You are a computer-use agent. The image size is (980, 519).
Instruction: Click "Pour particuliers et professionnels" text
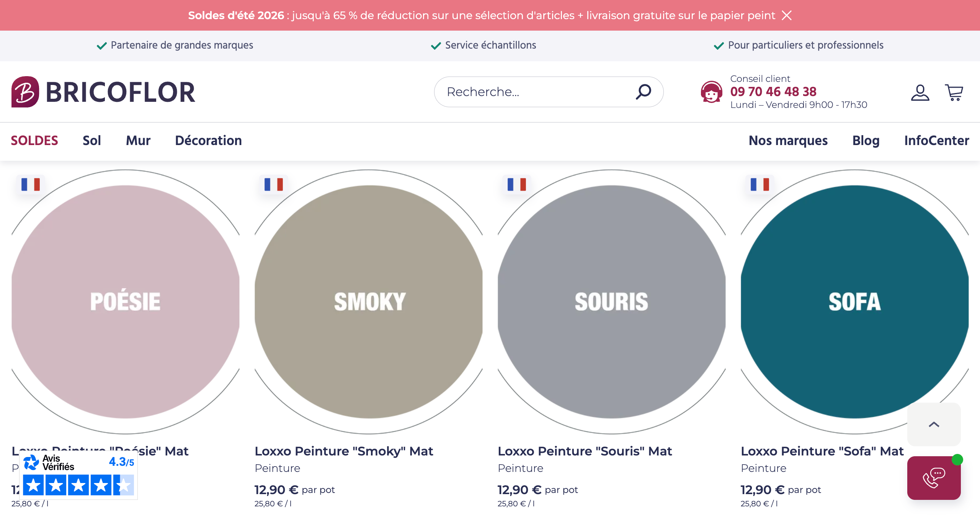pyautogui.click(x=806, y=45)
